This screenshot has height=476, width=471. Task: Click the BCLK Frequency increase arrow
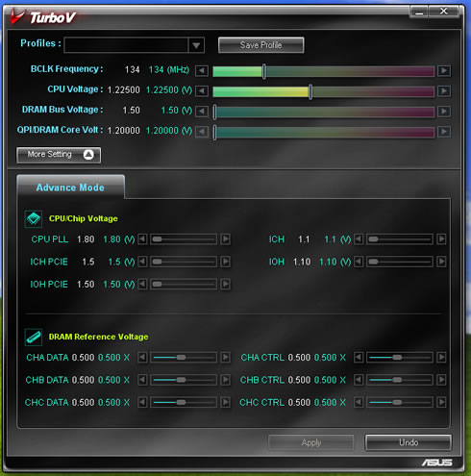(x=444, y=70)
